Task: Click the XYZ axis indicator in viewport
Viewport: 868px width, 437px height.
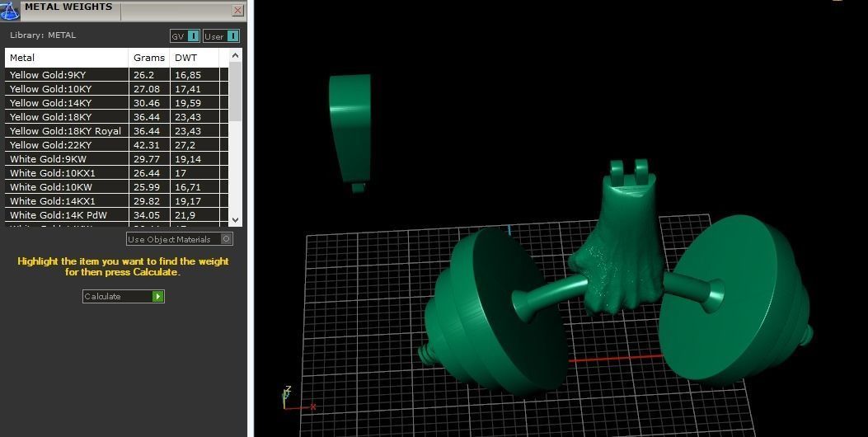Action: (298, 399)
